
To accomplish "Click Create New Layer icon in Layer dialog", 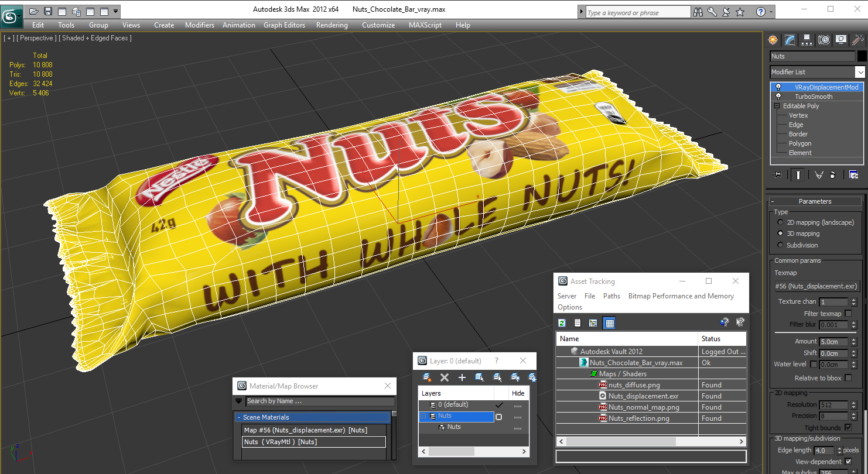I will [x=427, y=377].
